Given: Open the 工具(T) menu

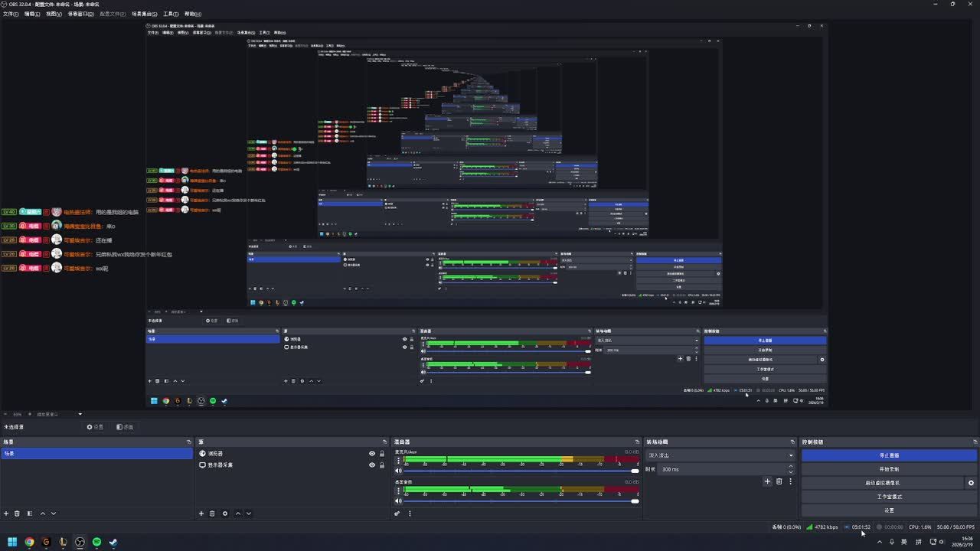Looking at the screenshot, I should coord(171,14).
